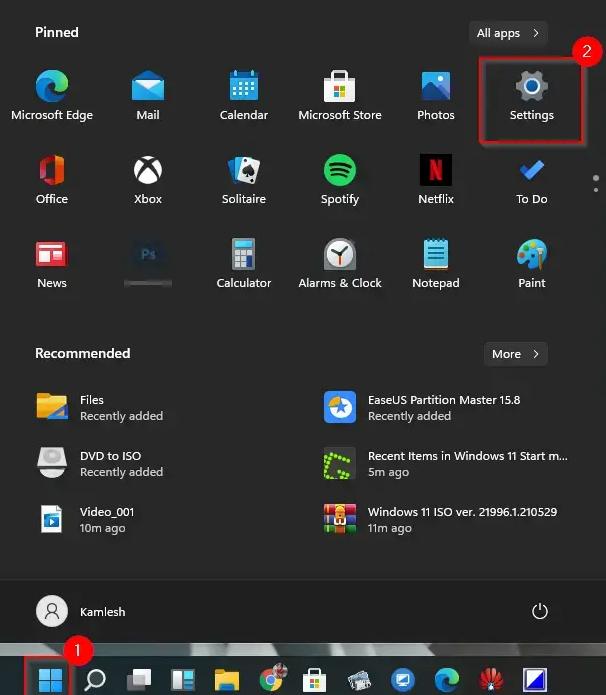Show All apps list
The width and height of the screenshot is (606, 695).
(x=508, y=33)
